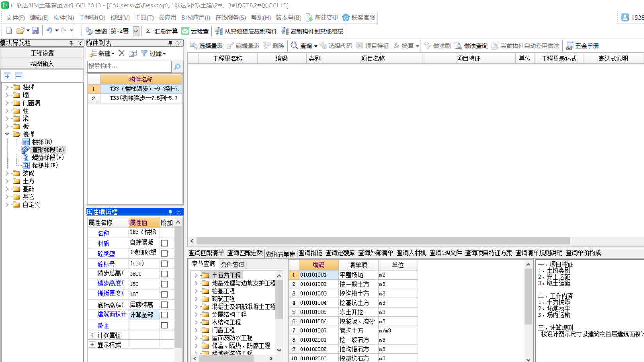Click the 过滤 filter funnel button
Viewport: 644px width, 362px height.
click(x=153, y=54)
